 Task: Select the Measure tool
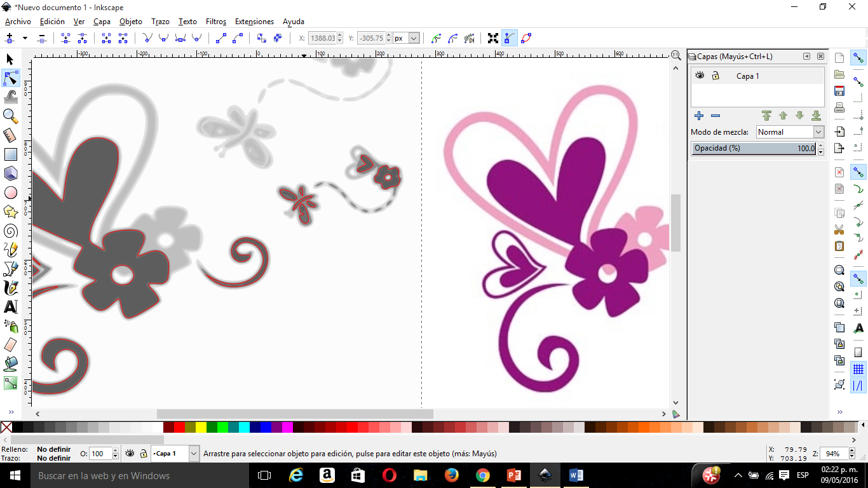(10, 135)
